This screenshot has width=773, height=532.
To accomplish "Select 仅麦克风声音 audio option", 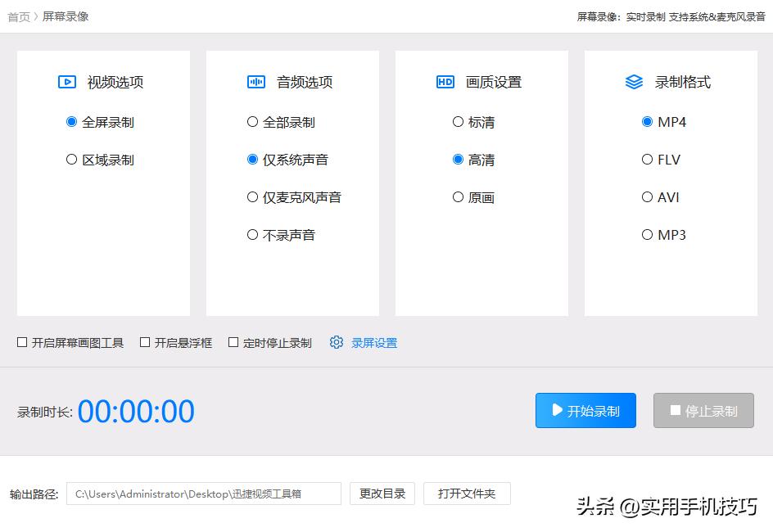I will 252,197.
